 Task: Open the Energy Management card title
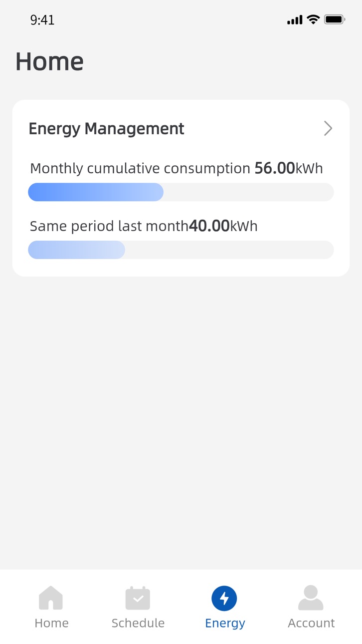pyautogui.click(x=106, y=129)
